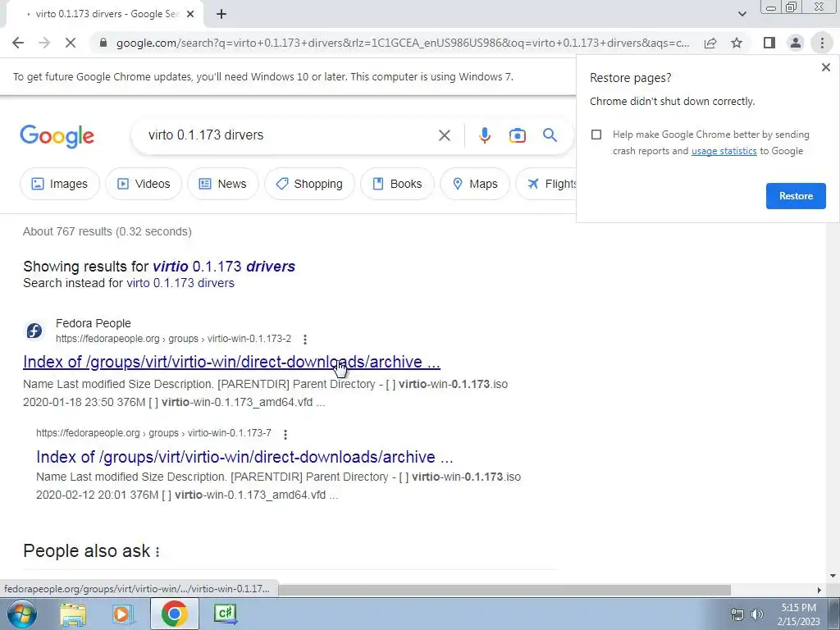Click the forward navigation arrow
Image resolution: width=840 pixels, height=630 pixels.
click(44, 43)
